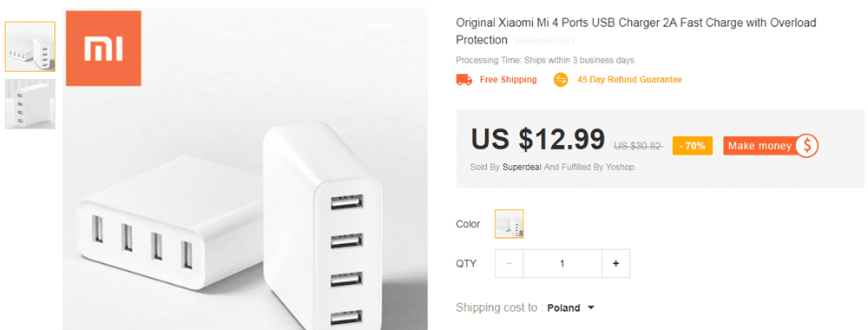Click the dollar sign coin icon
This screenshot has width=868, height=330.
[x=807, y=146]
